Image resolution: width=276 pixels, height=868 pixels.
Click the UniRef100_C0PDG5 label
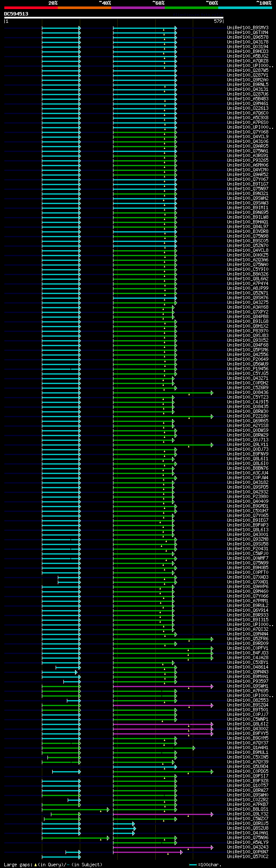coord(248,771)
